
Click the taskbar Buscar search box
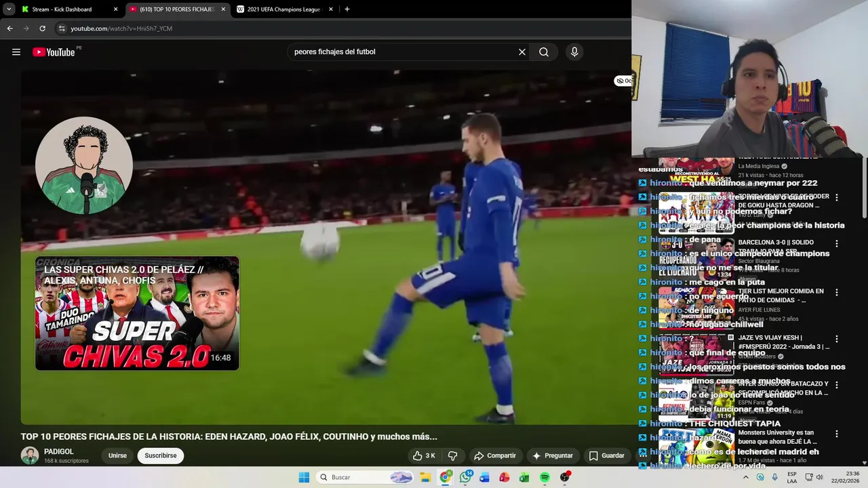click(x=366, y=477)
